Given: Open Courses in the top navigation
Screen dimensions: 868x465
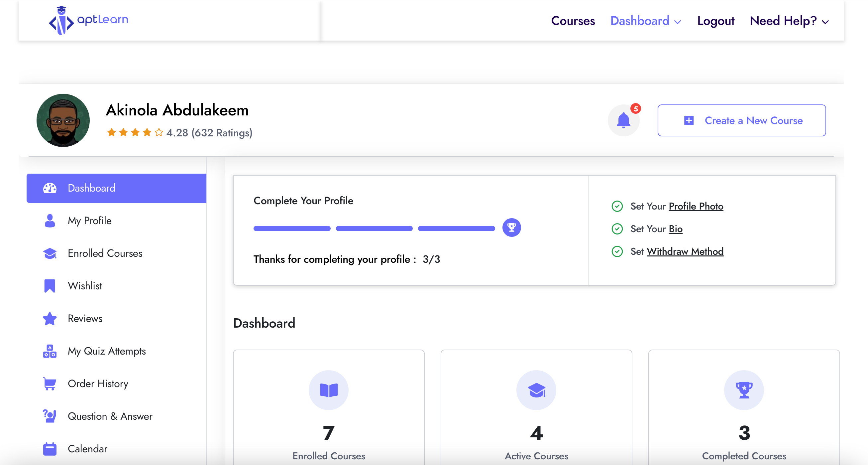Looking at the screenshot, I should (573, 21).
